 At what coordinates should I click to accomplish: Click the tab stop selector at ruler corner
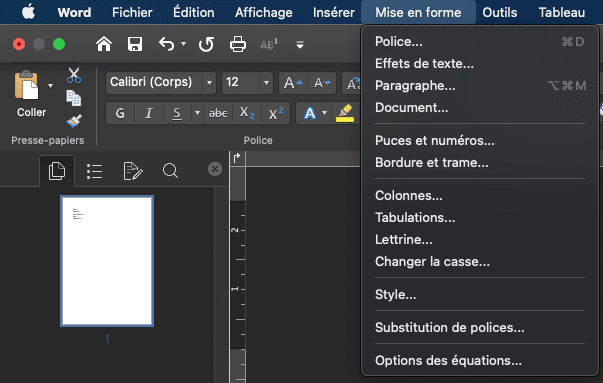click(x=237, y=158)
